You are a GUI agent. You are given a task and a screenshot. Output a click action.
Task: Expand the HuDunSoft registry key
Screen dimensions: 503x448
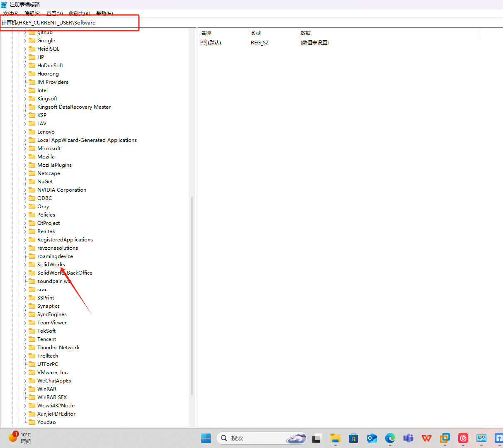pyautogui.click(x=25, y=66)
